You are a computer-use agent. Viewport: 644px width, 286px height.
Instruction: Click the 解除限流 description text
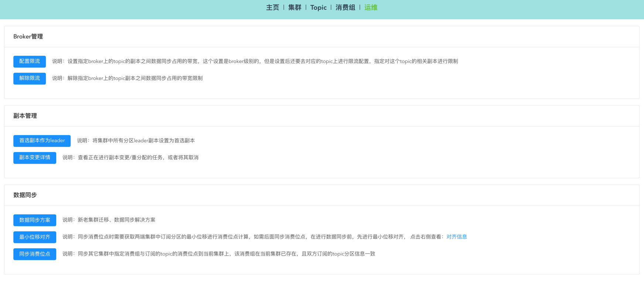pos(127,78)
